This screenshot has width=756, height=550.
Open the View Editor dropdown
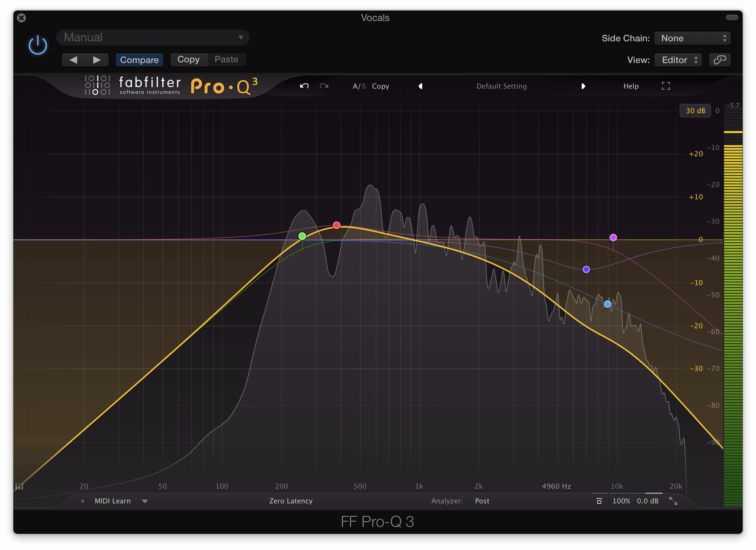(x=678, y=60)
